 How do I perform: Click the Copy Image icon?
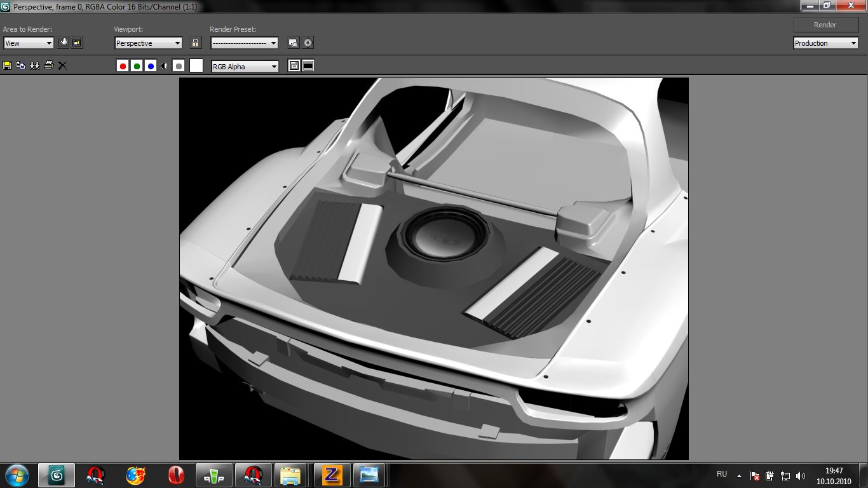pos(20,65)
